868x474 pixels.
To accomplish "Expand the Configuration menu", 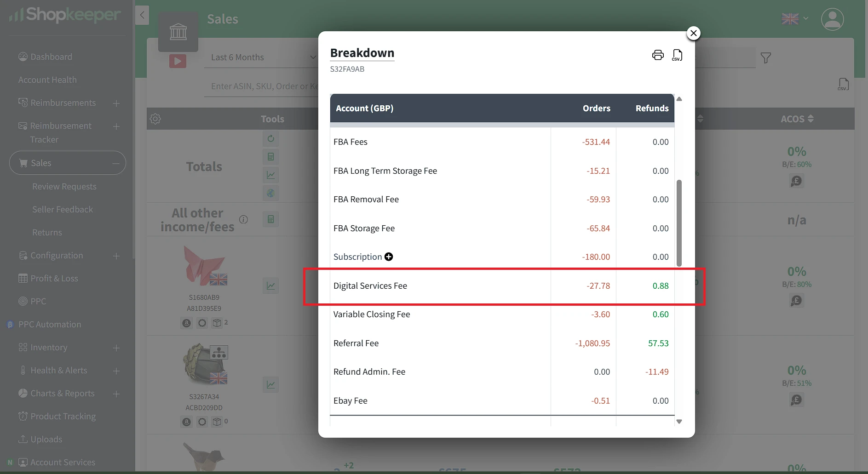I will (x=116, y=256).
